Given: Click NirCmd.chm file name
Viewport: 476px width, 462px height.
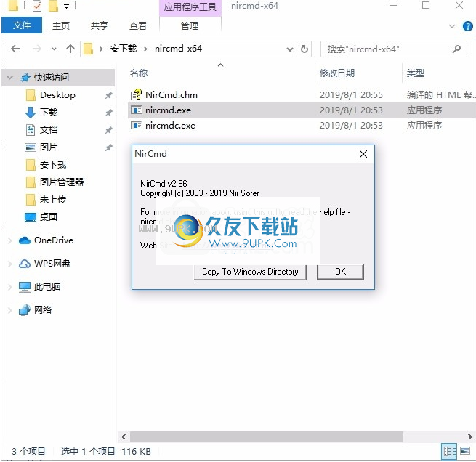Looking at the screenshot, I should 172,95.
